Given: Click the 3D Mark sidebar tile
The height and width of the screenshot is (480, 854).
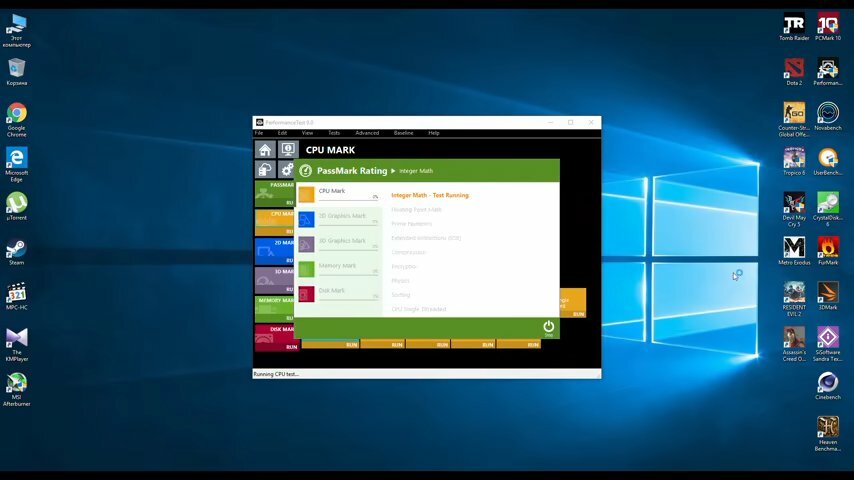Looking at the screenshot, I should click(274, 280).
